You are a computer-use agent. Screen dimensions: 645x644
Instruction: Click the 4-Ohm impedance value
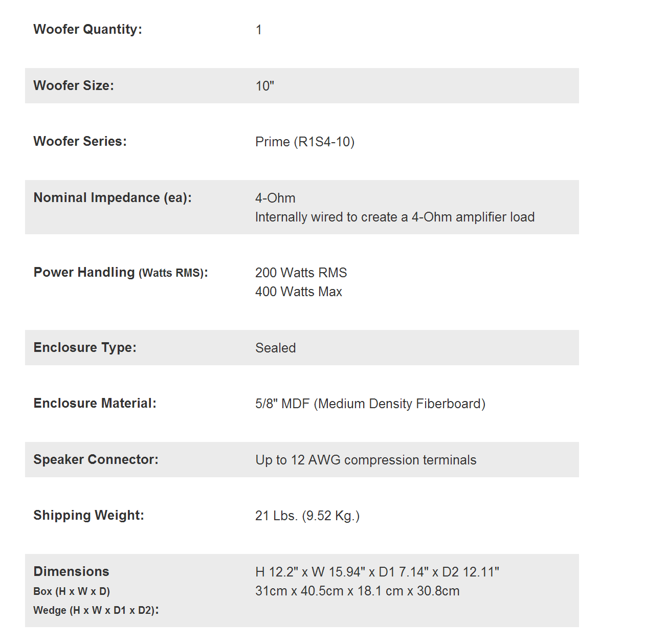(275, 198)
